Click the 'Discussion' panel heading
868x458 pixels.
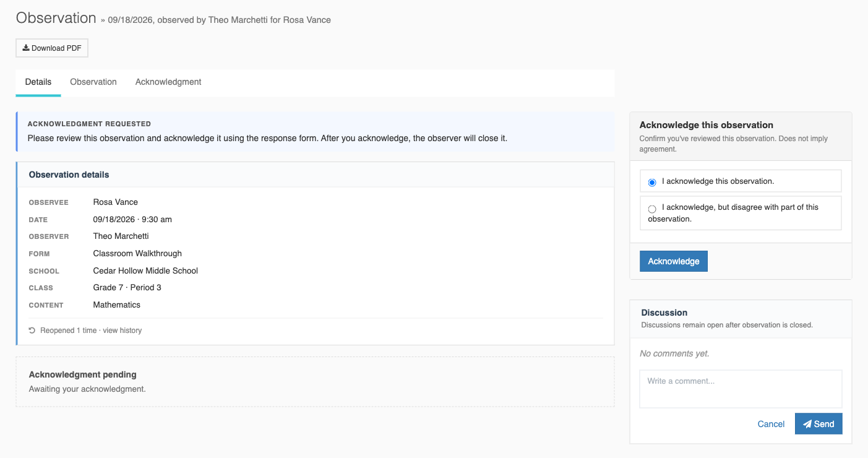click(x=664, y=313)
